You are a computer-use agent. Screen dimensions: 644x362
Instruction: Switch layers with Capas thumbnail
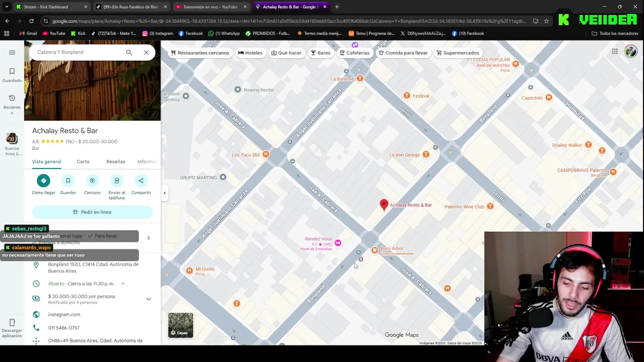pos(181,325)
